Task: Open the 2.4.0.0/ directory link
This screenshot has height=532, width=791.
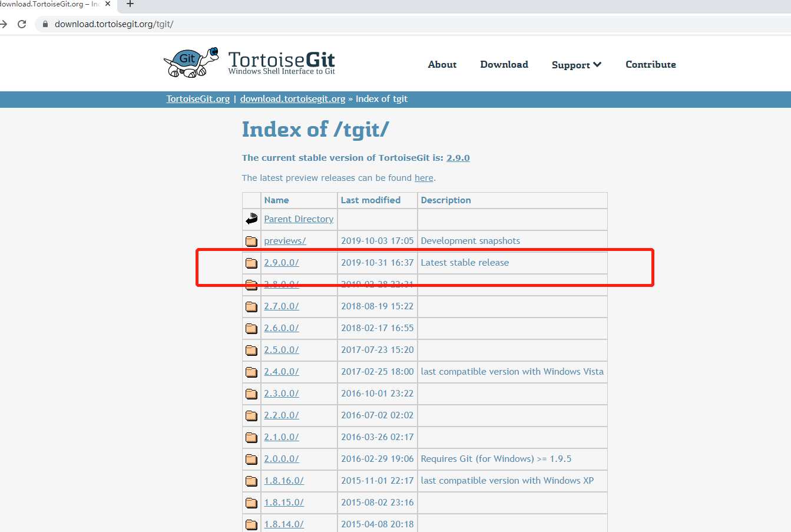Action: point(282,372)
